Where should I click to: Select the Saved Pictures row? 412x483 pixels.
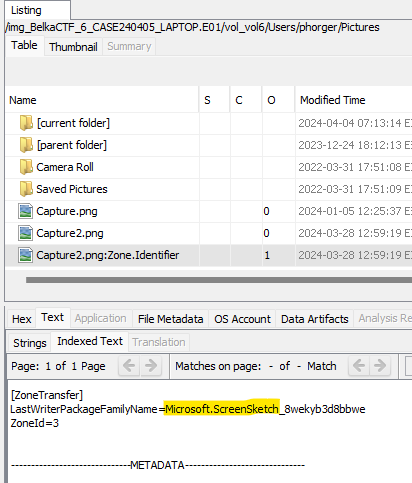coord(209,189)
